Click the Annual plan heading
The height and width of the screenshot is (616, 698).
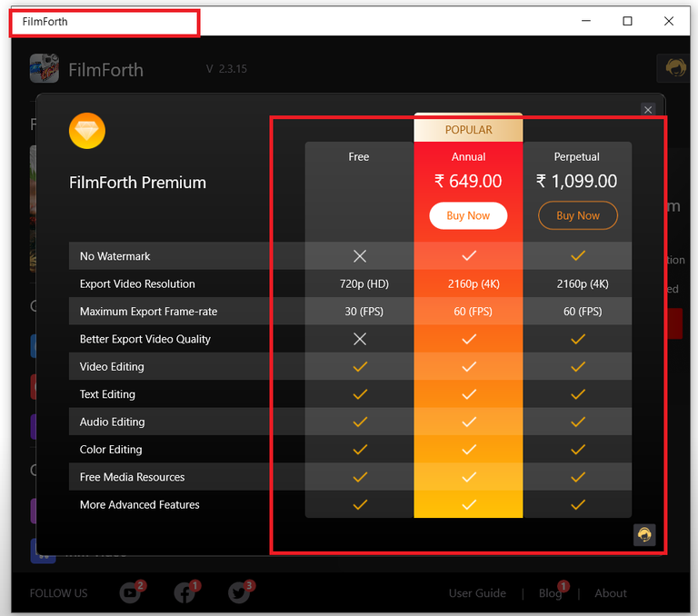[468, 156]
